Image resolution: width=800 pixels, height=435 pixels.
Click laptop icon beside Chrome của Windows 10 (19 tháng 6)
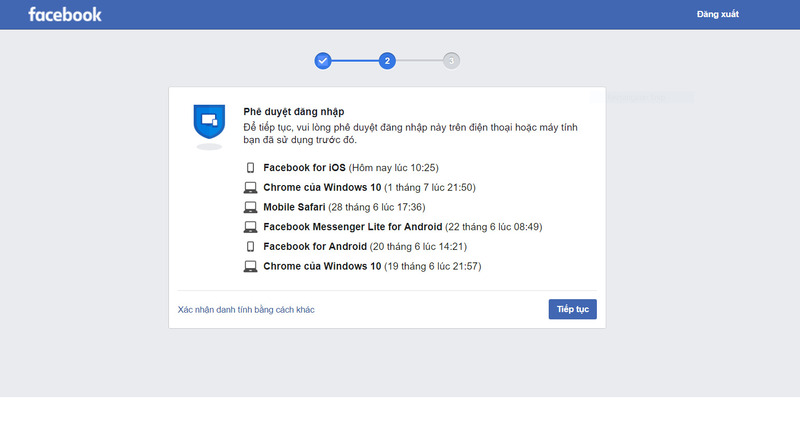(250, 266)
